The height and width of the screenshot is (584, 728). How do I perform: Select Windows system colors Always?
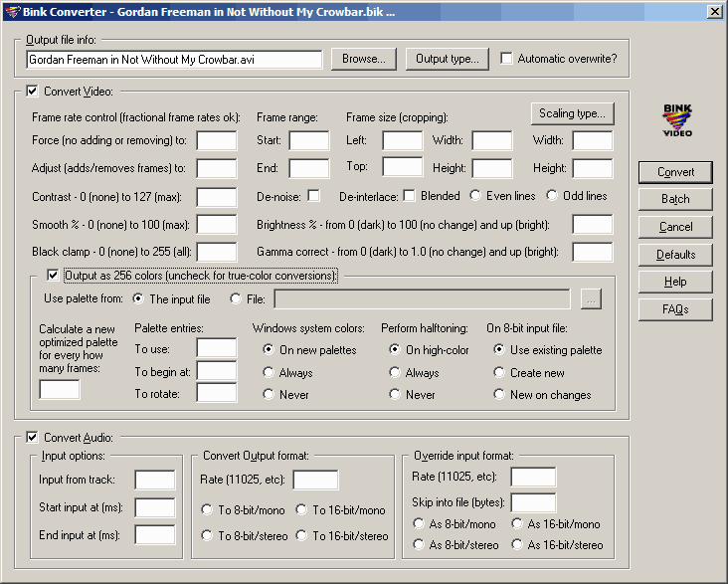point(269,372)
